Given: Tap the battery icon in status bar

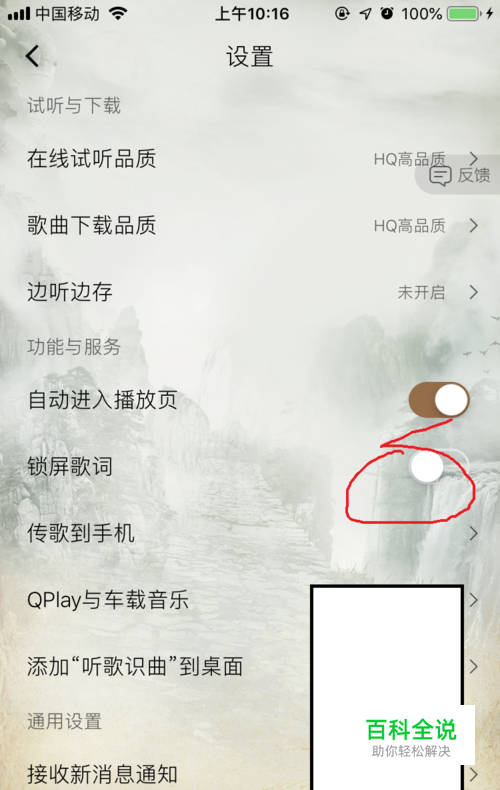Looking at the screenshot, I should pos(463,14).
